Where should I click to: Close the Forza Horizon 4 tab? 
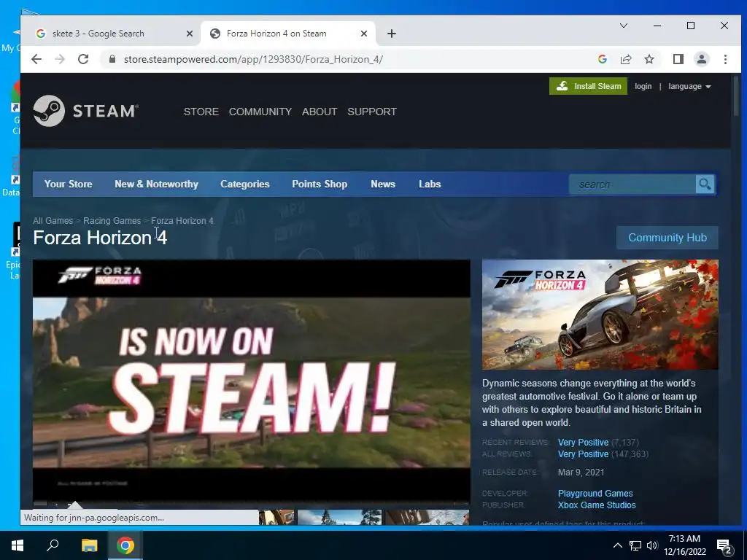point(364,34)
